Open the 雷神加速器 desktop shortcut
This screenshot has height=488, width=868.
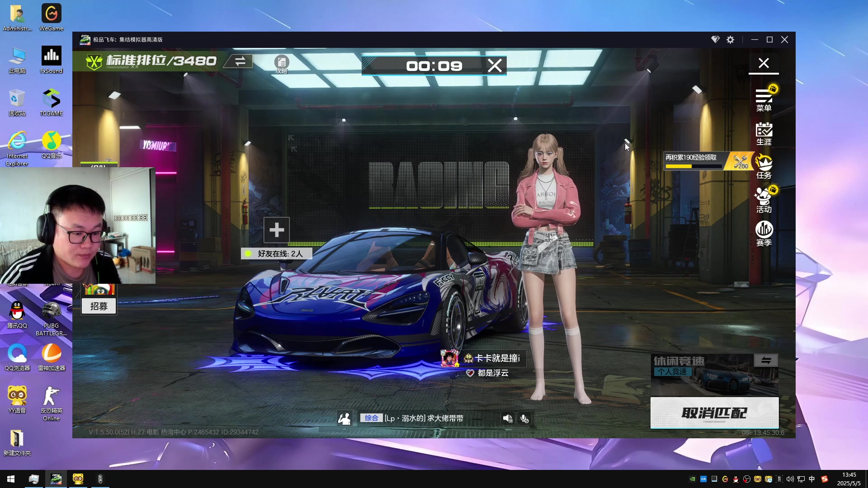coord(51,357)
